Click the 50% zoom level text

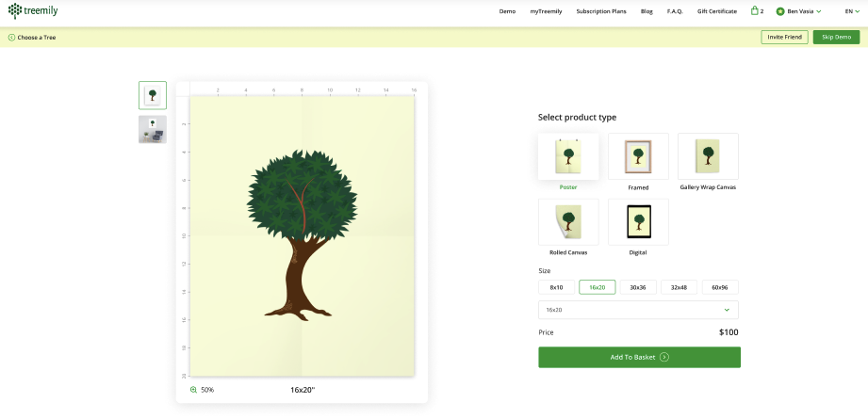click(207, 390)
